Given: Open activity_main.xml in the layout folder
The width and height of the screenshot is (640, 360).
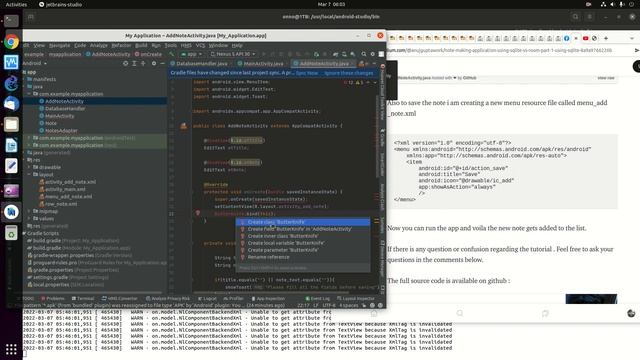Looking at the screenshot, I should (65, 189).
